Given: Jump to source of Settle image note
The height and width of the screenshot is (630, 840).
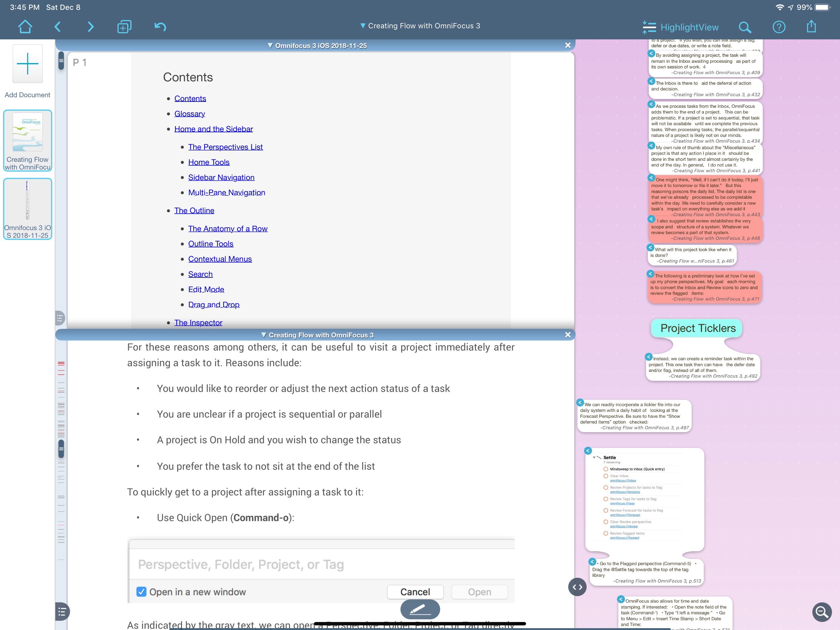Looking at the screenshot, I should tap(588, 451).
